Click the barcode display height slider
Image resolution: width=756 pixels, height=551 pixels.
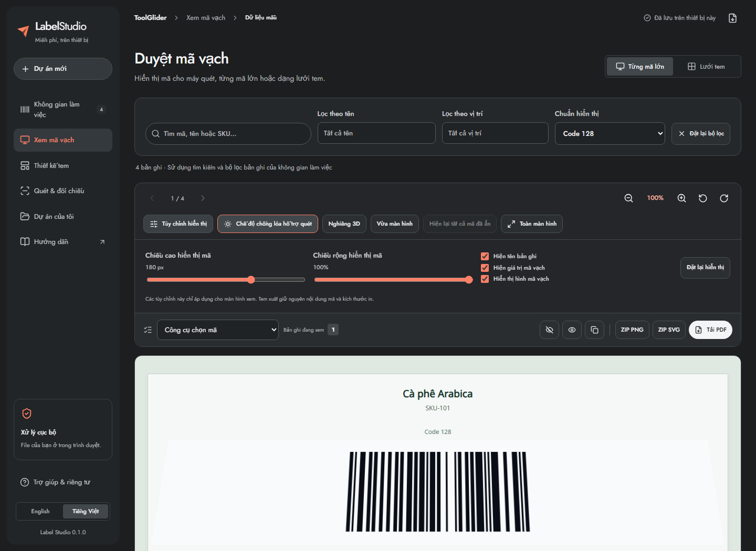(226, 280)
